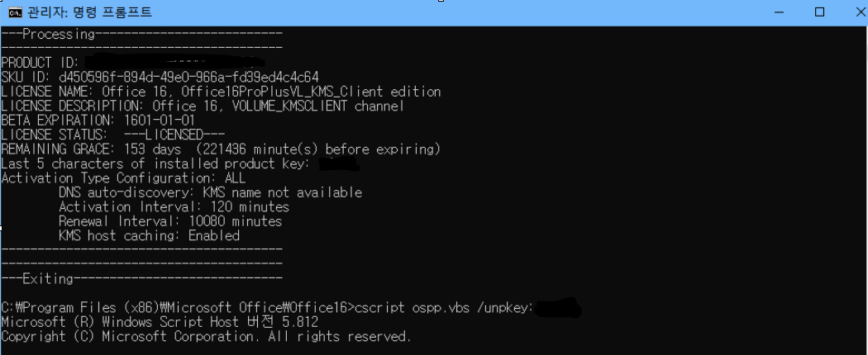The width and height of the screenshot is (868, 355).
Task: Click the Windows Script Host version line
Action: pos(160,321)
